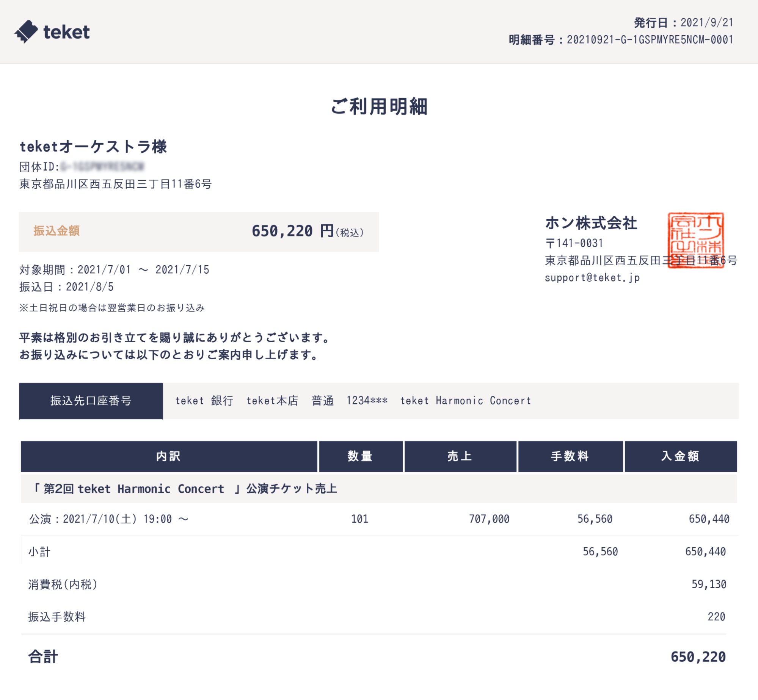Click the 合計 total 650,220

click(698, 657)
